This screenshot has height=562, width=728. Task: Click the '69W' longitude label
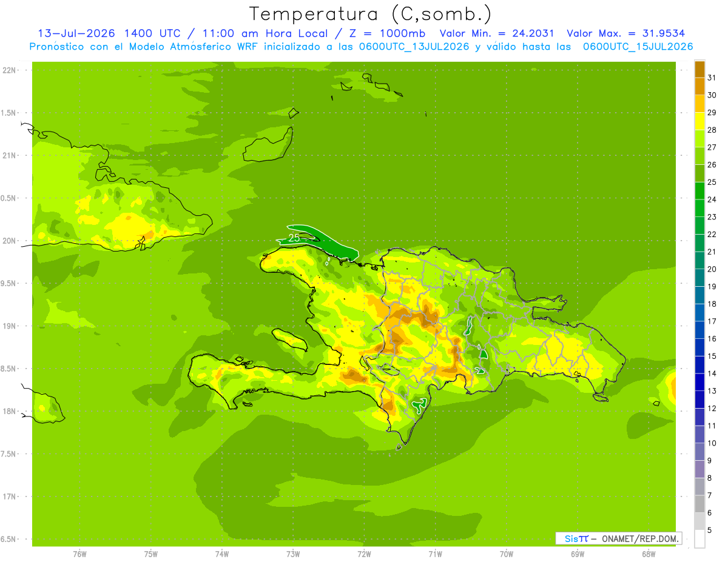pos(578,554)
